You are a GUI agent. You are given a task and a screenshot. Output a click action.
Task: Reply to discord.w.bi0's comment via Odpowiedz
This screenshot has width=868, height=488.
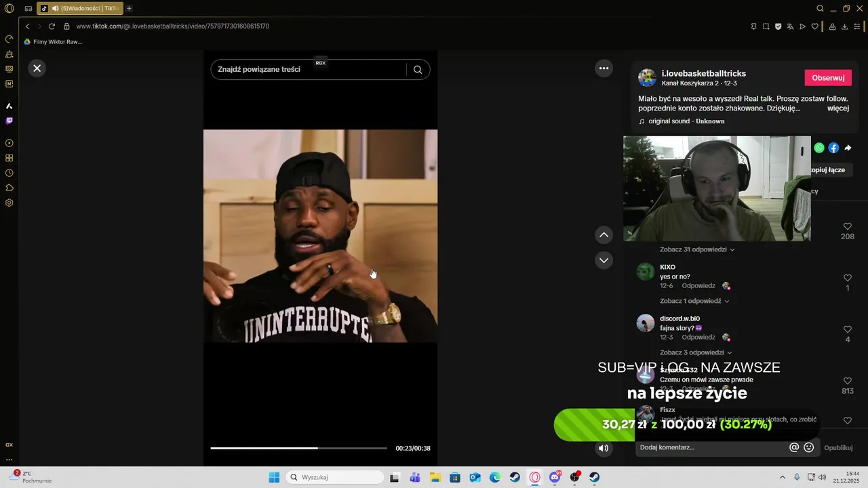698,338
